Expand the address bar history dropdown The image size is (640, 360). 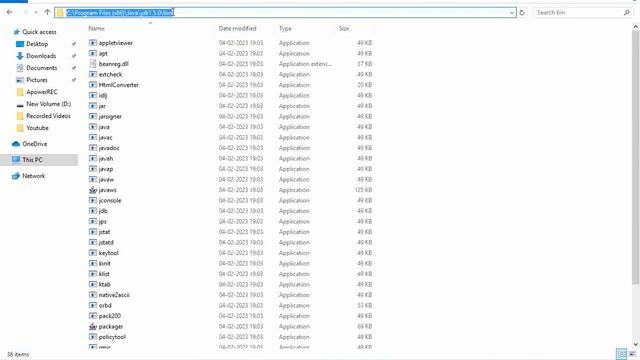pos(512,13)
